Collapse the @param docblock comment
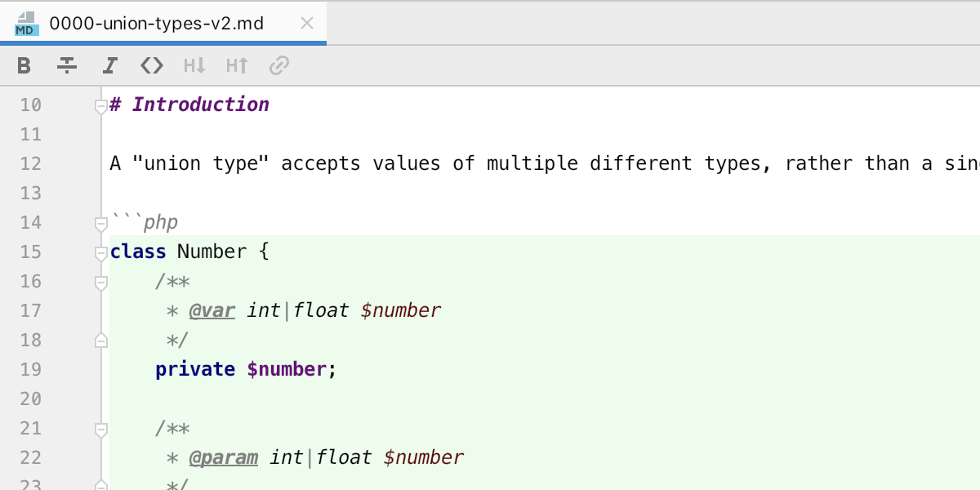 (100, 428)
